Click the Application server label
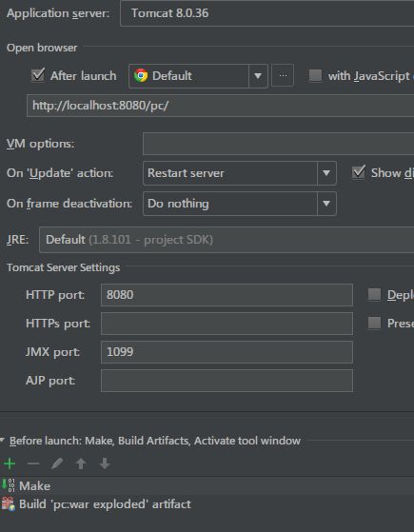 coord(58,13)
